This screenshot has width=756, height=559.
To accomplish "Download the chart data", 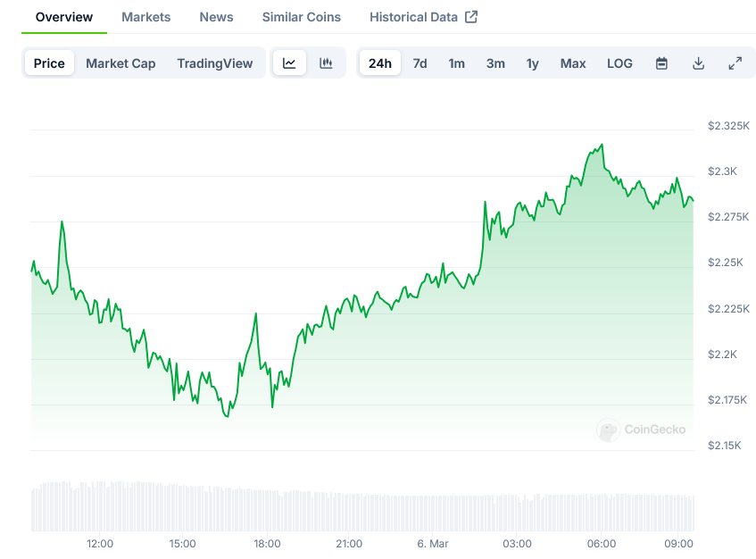I will tap(698, 63).
